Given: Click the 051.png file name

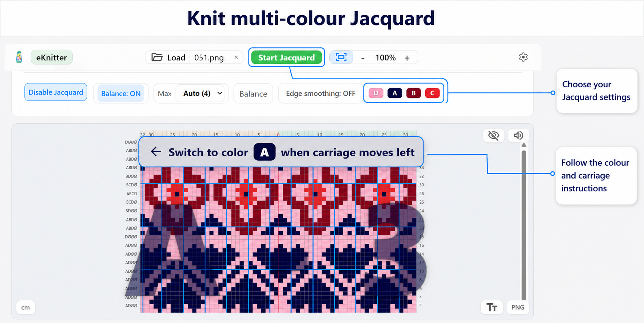Looking at the screenshot, I should [x=209, y=57].
